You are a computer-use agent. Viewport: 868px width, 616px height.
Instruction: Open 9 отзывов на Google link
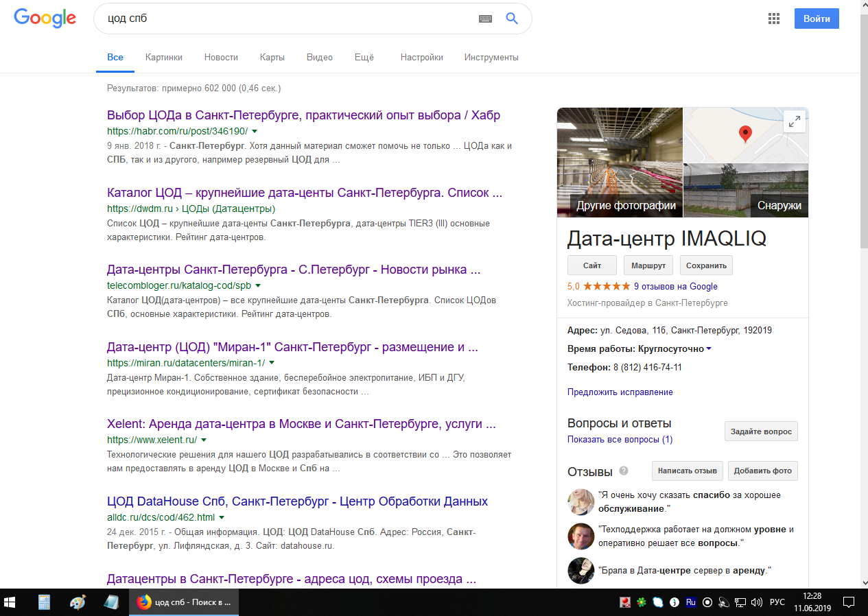pyautogui.click(x=675, y=287)
